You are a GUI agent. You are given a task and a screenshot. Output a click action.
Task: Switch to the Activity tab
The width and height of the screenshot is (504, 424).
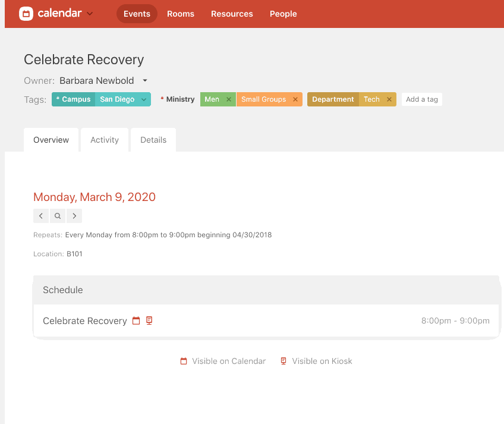[x=105, y=140]
